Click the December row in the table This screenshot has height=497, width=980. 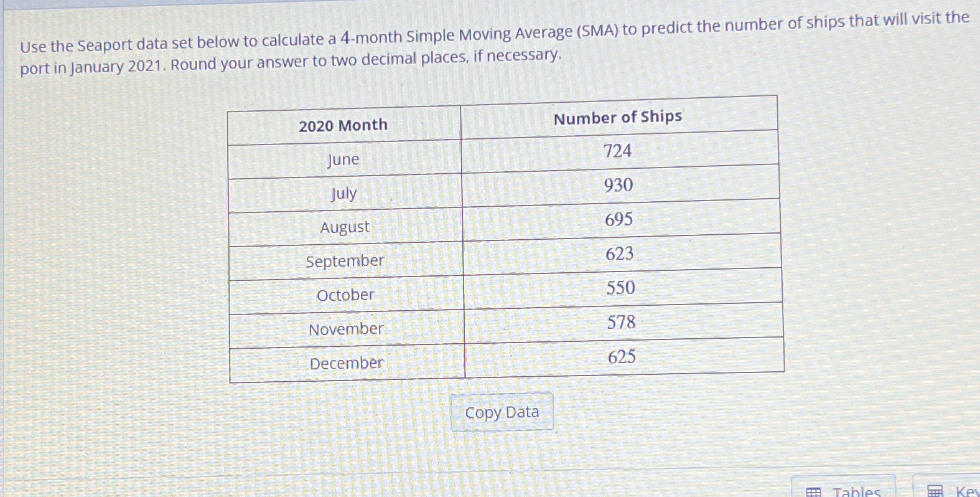coord(346,363)
